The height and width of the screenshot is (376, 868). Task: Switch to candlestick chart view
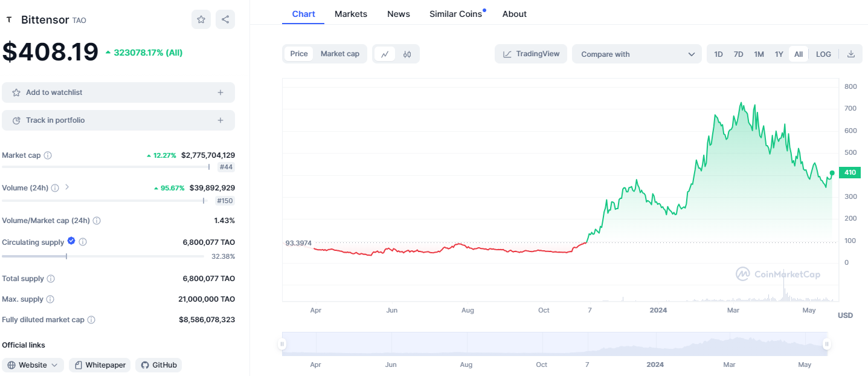[x=407, y=54]
